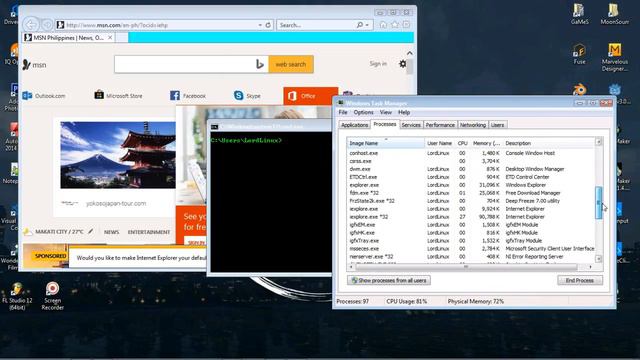This screenshot has height=360, width=640.
Task: Switch to the Performance tab
Action: click(440, 125)
